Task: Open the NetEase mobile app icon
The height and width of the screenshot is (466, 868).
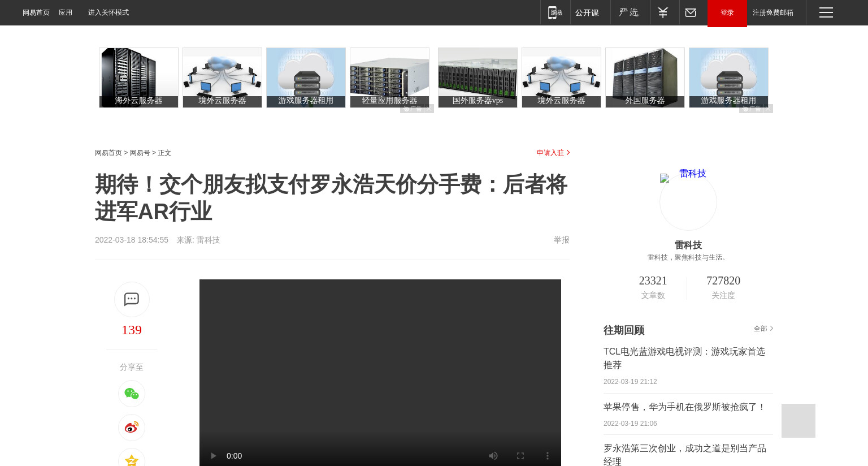Action: (x=555, y=12)
